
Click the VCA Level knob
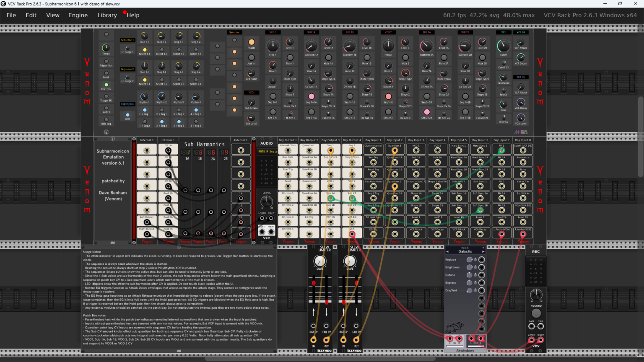[521, 118]
